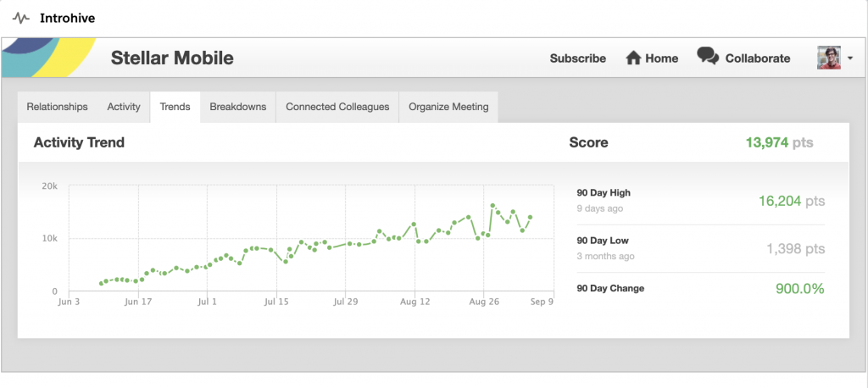Click the 90 Day Change label
This screenshot has width=868, height=388.
[610, 288]
